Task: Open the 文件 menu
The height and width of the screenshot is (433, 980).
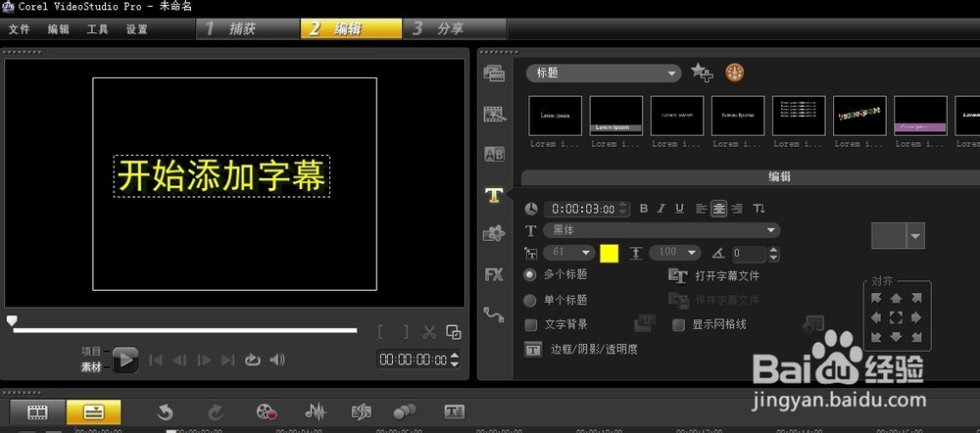Action: 20,29
